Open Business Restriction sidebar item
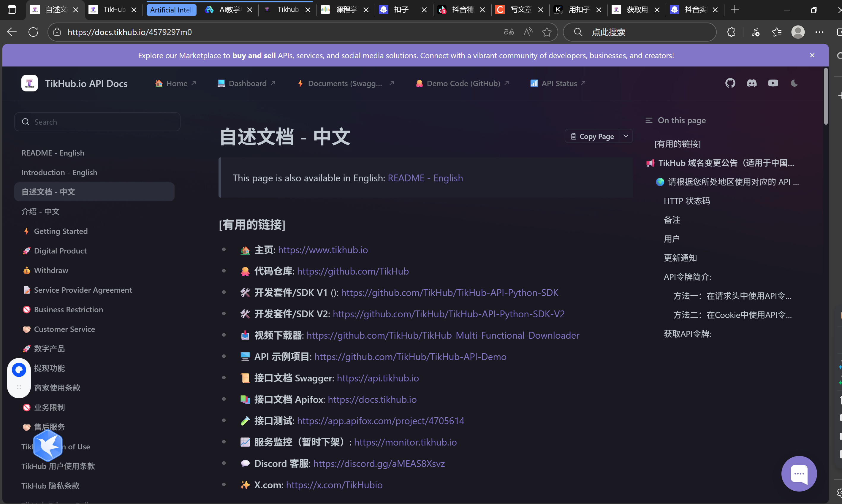842x504 pixels. [x=94, y=310]
